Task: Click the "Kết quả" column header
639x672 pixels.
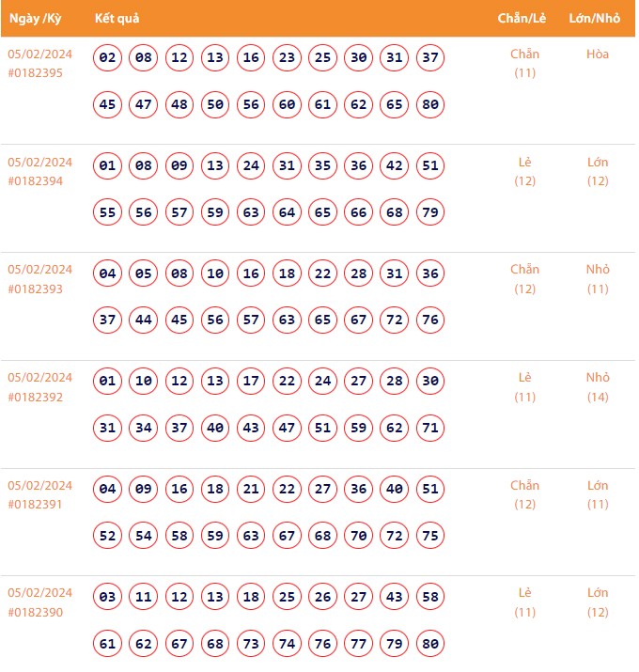Action: point(117,18)
